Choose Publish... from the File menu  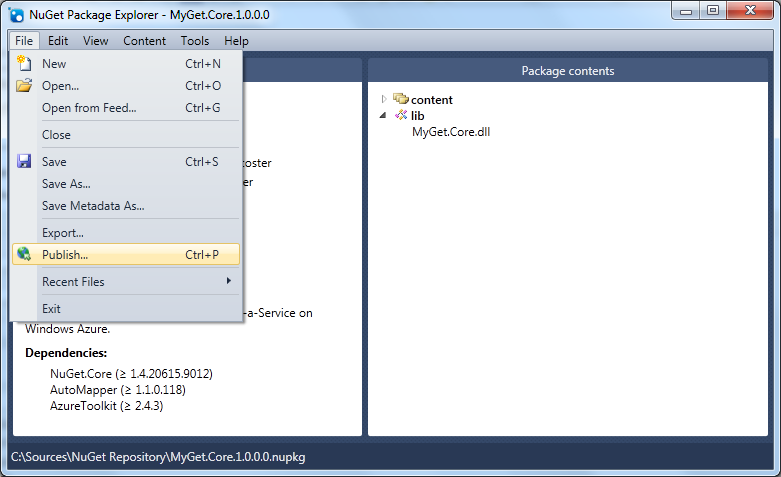(126, 254)
